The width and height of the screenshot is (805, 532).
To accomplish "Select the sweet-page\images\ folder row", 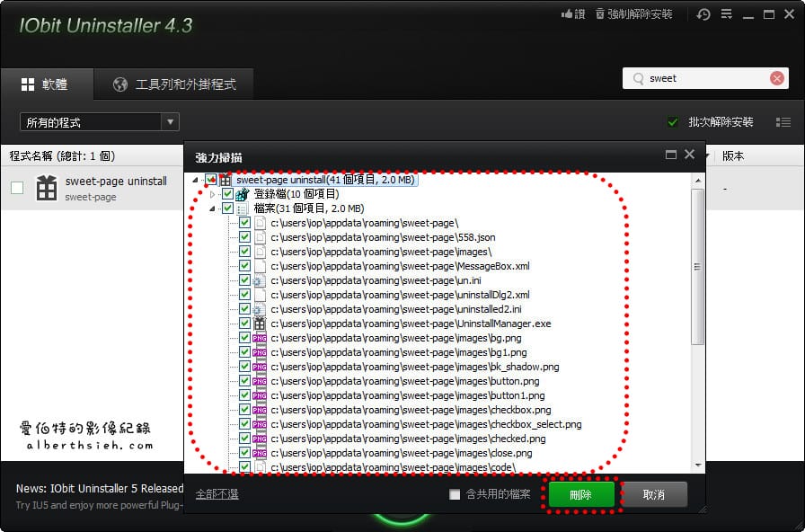I will 382,252.
